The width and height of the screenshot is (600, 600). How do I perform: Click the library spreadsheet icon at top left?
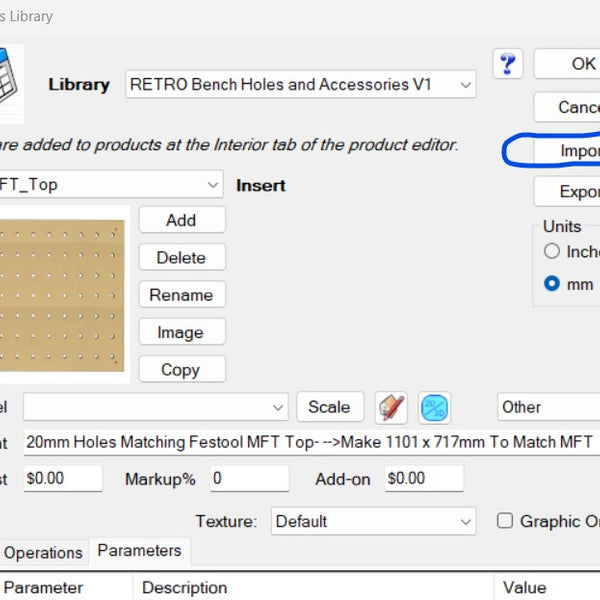click(x=10, y=72)
